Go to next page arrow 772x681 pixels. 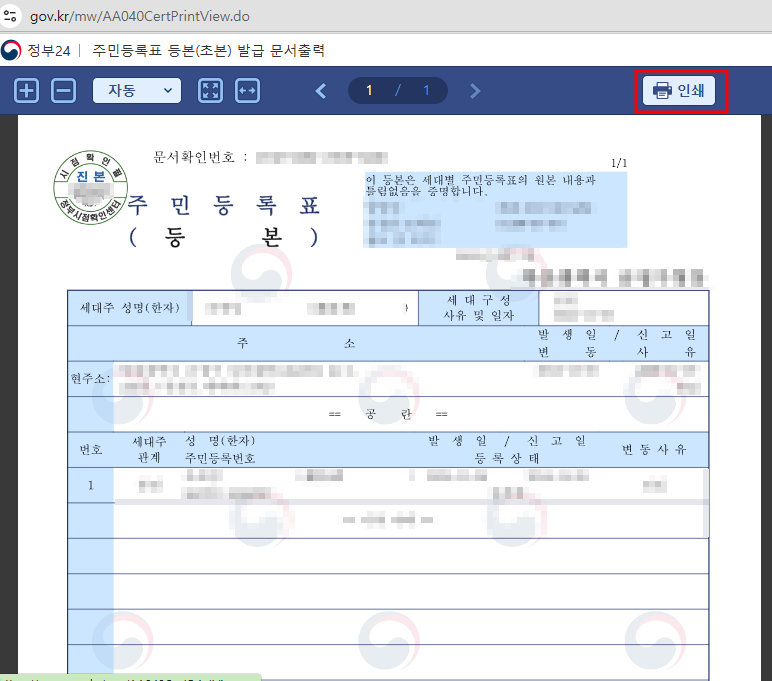(x=475, y=91)
